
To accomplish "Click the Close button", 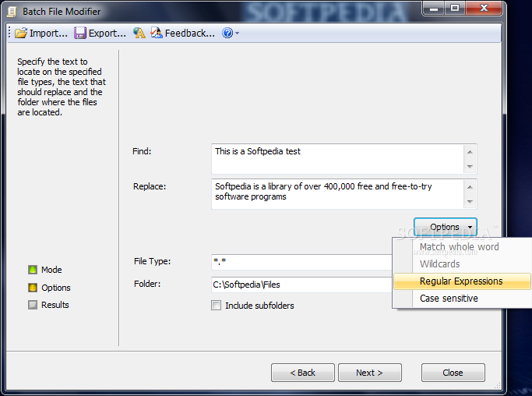I will pyautogui.click(x=453, y=373).
